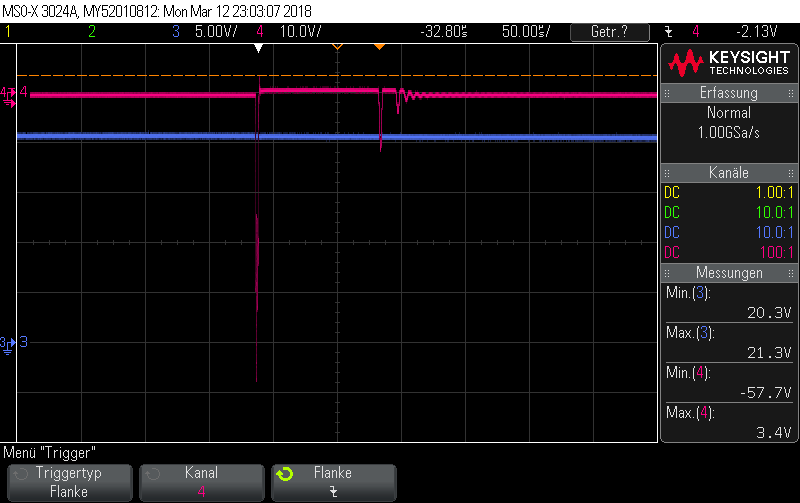Click channel 3 probe ratio 10.0:1 in blue
Viewport: 800px width, 503px height.
click(x=774, y=233)
